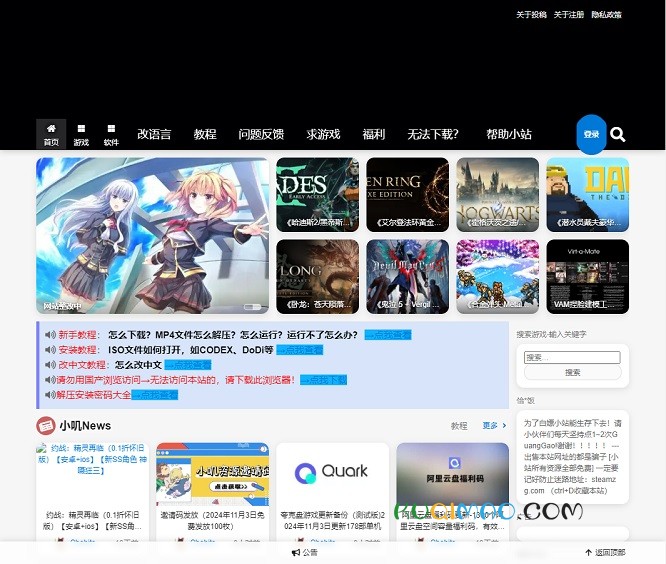Click the sidebar 搜索 button
The width and height of the screenshot is (666, 564).
tap(572, 372)
